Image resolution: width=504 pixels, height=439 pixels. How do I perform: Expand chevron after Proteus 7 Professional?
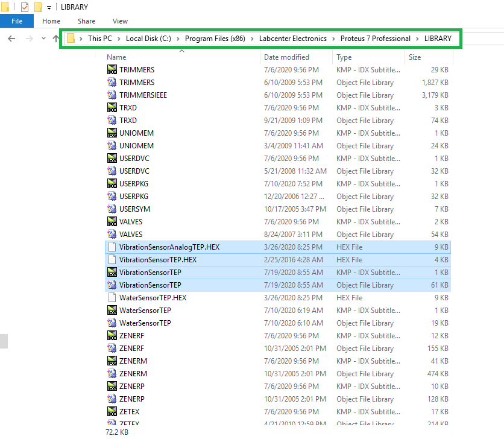click(418, 39)
